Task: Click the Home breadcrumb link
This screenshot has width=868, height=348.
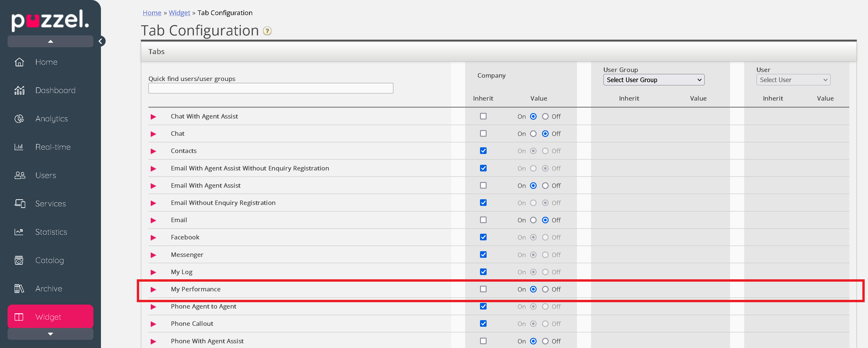Action: pyautogui.click(x=152, y=13)
